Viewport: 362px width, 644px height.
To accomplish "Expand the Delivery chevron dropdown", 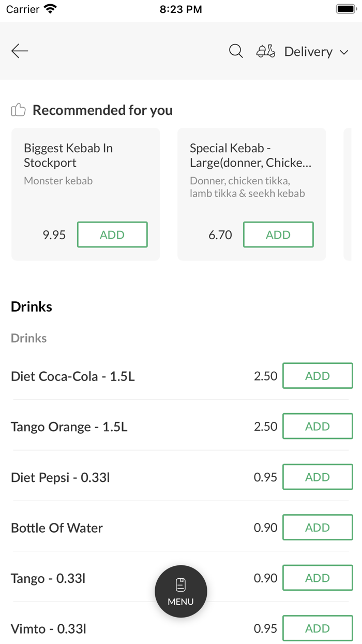I will [344, 52].
